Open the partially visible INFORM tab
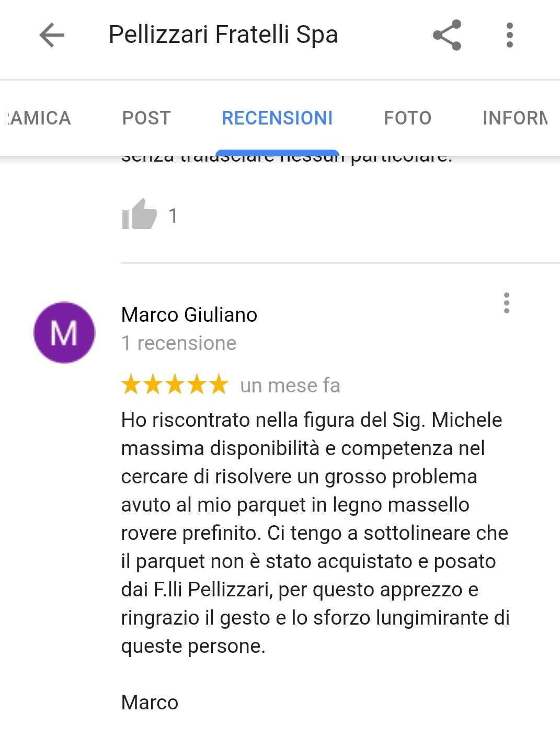The height and width of the screenshot is (735, 560). coord(516,118)
